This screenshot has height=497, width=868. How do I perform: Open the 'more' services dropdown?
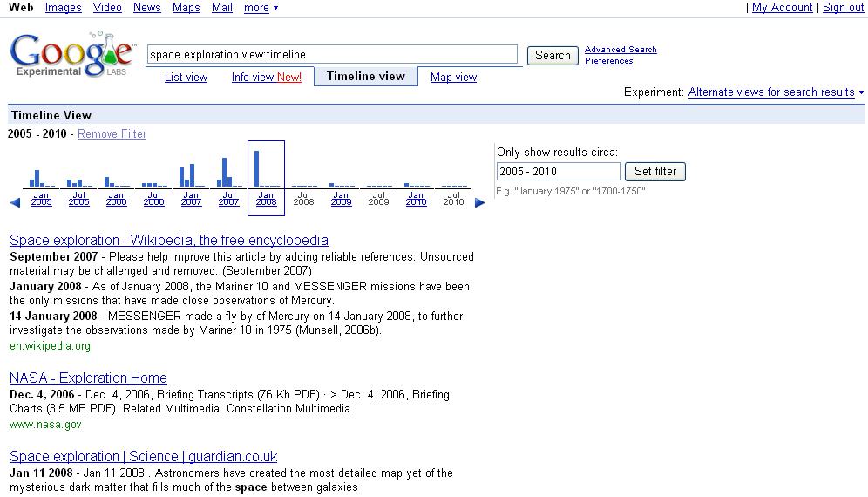[261, 8]
